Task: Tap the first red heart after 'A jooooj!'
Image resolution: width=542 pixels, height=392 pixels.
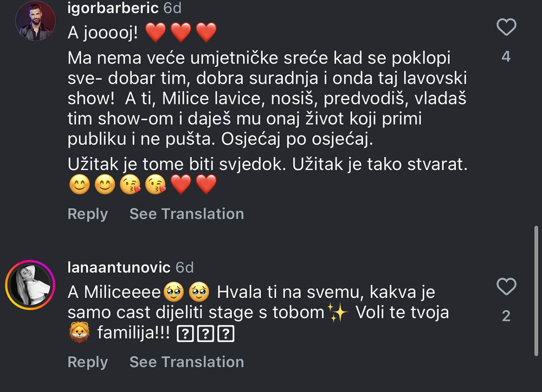Action: pyautogui.click(x=155, y=32)
